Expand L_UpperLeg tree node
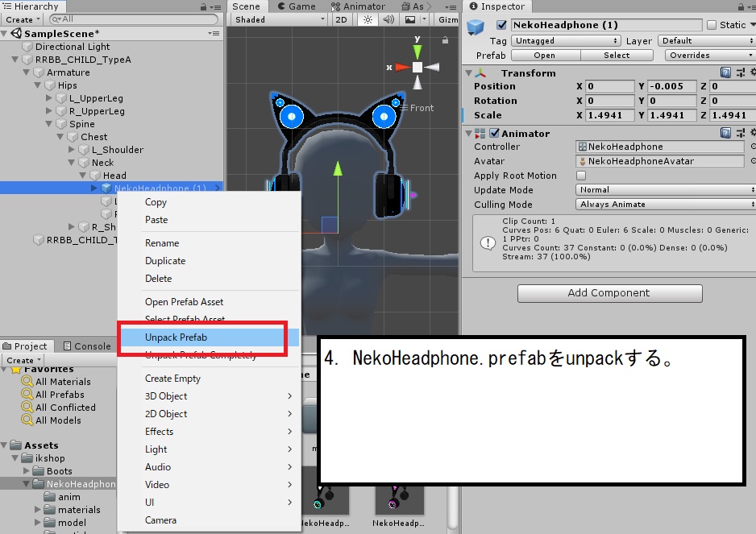756x534 pixels. pos(48,97)
